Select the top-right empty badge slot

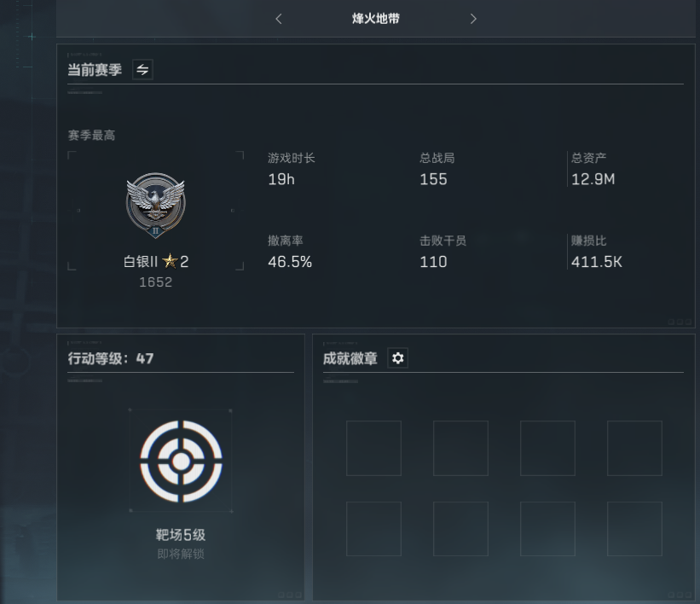pyautogui.click(x=634, y=448)
